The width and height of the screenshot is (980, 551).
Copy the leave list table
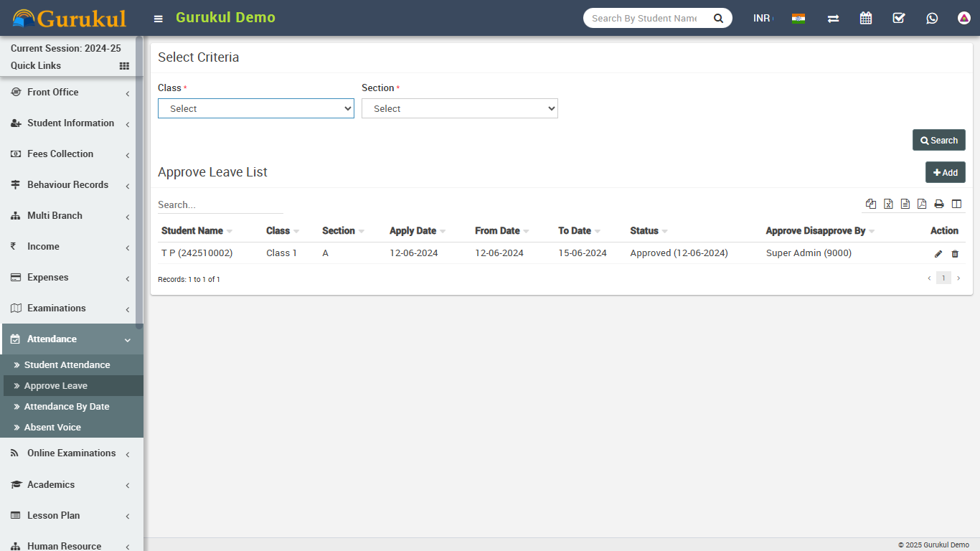[x=871, y=204]
